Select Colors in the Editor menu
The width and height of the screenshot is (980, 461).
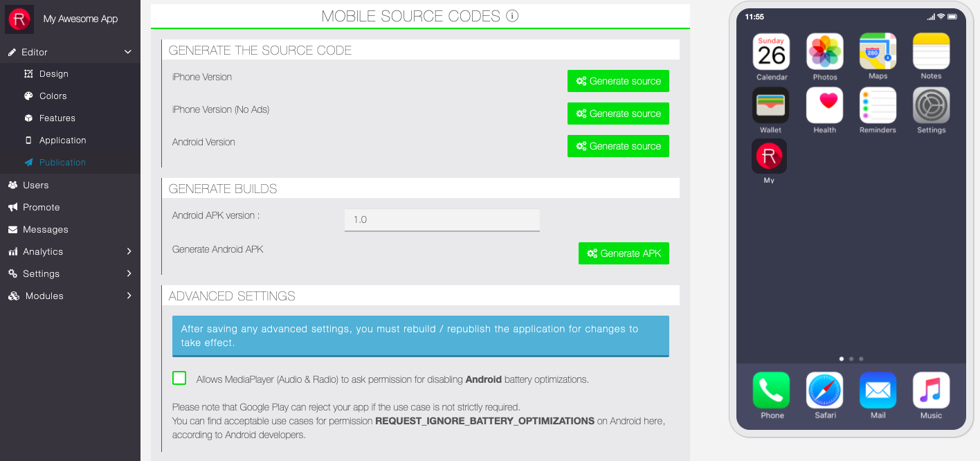click(x=53, y=96)
